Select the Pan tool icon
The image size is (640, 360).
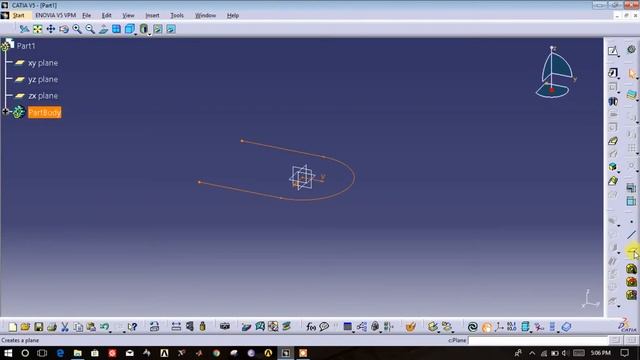pyautogui.click(x=51, y=29)
